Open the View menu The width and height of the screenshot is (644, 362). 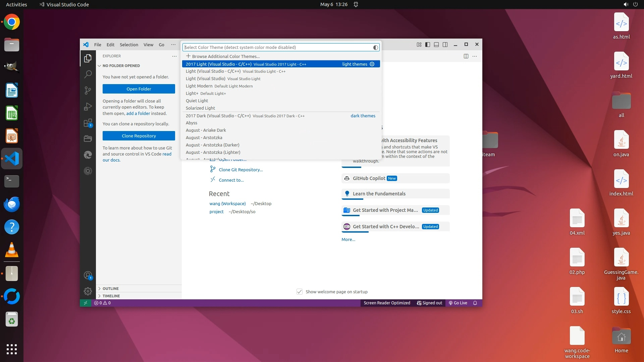point(148,45)
